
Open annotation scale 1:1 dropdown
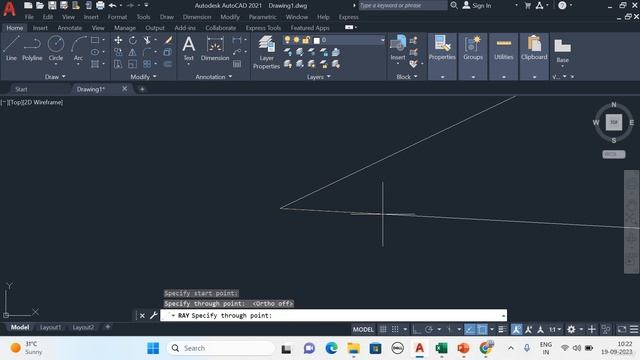pos(555,329)
